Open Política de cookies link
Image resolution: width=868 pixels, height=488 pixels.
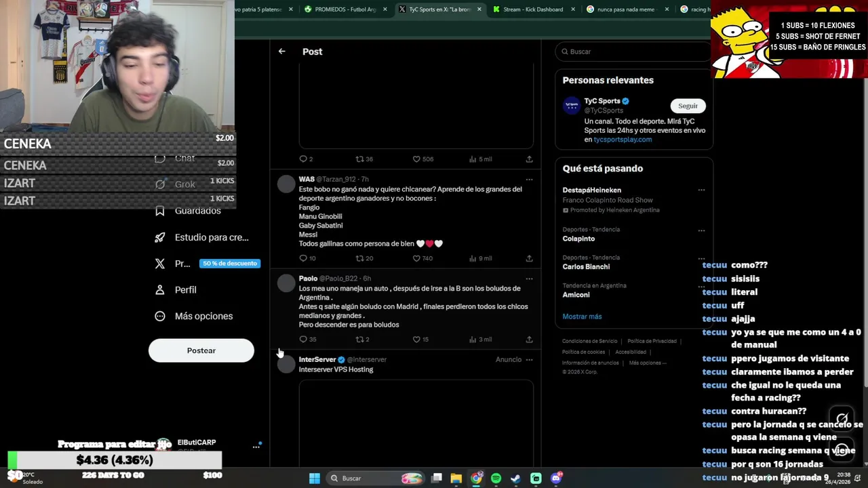(584, 352)
